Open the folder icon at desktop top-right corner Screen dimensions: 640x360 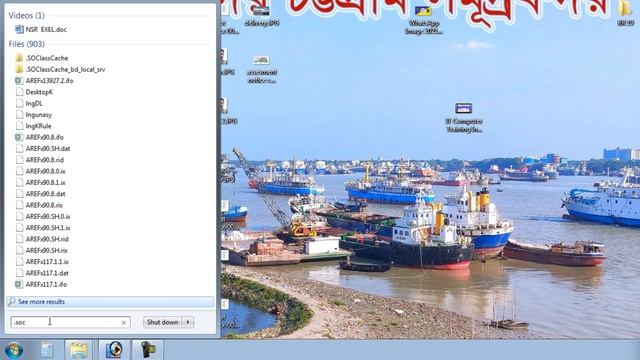(x=625, y=12)
